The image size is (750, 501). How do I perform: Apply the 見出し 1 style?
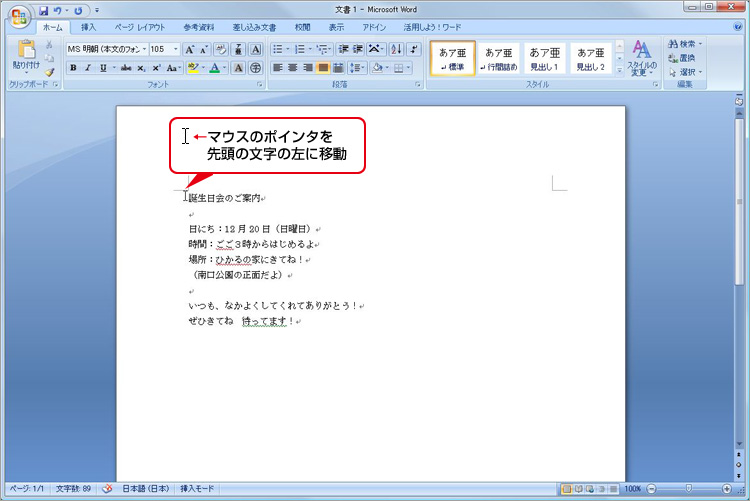click(x=544, y=58)
